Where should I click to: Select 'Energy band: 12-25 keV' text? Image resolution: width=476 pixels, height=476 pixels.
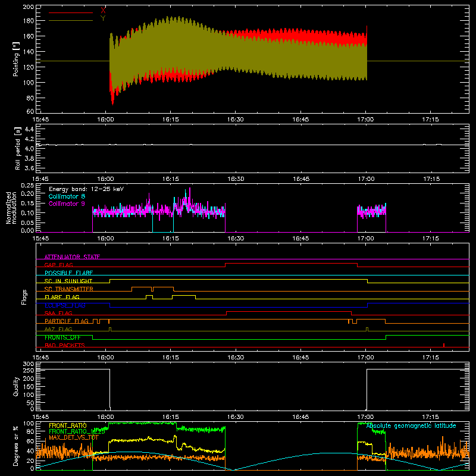86,189
